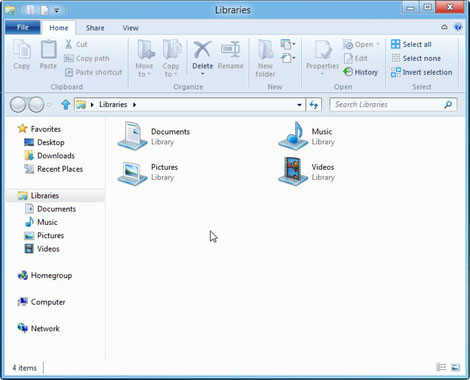Viewport: 470px width, 380px height.
Task: Expand the arrow after Libraries in address bar
Action: 134,105
